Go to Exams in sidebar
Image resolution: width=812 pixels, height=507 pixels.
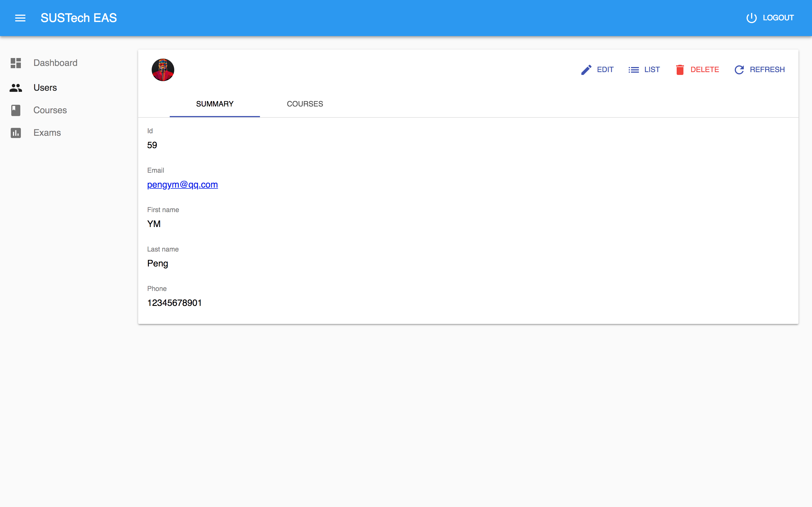47,133
